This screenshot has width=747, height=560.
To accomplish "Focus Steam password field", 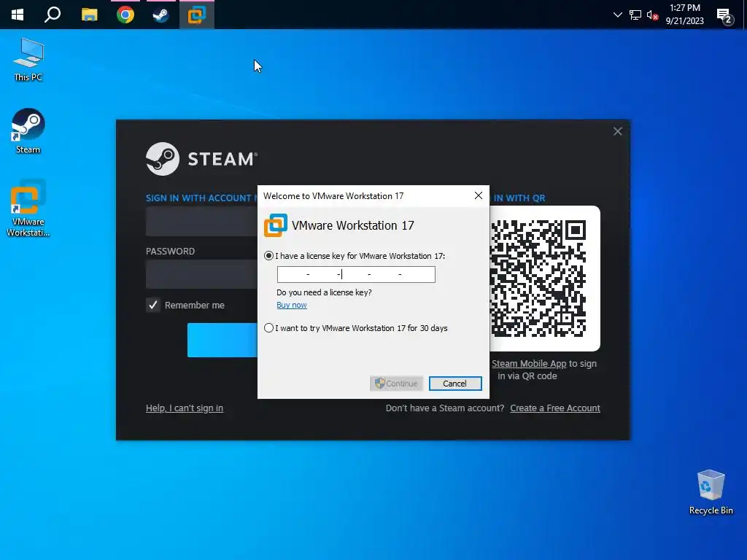I will pos(201,274).
